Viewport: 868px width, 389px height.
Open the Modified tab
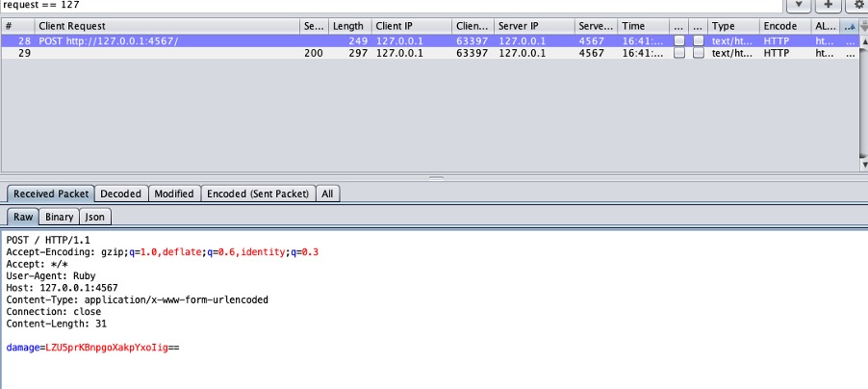tap(174, 194)
